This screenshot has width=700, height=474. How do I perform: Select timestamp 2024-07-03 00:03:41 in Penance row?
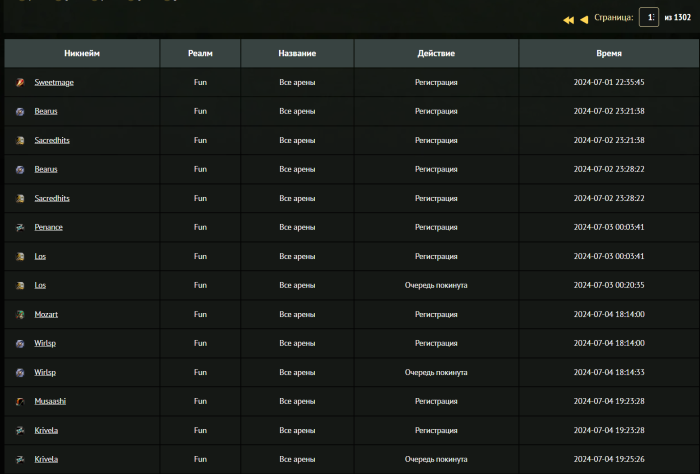(609, 227)
